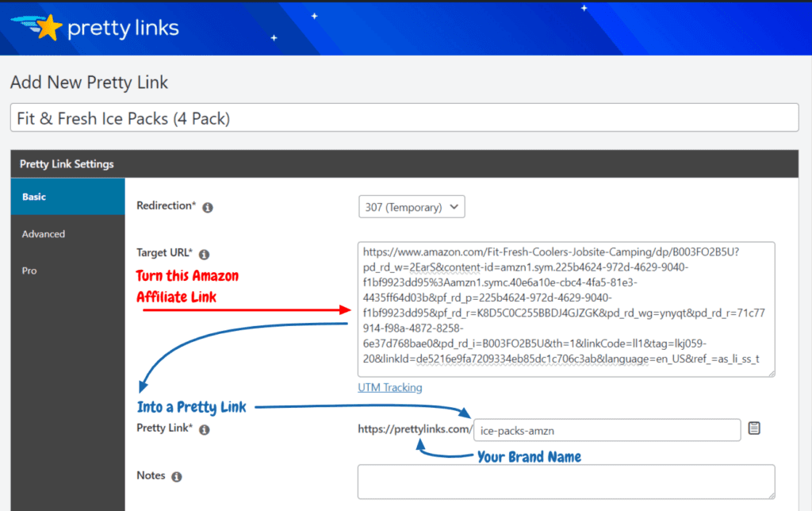Select the ice-packs-amzn slug field
The height and width of the screenshot is (511, 812).
[x=607, y=429]
